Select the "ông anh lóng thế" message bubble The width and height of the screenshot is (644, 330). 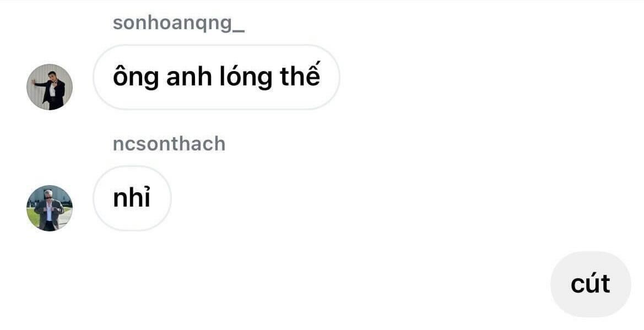pyautogui.click(x=217, y=77)
